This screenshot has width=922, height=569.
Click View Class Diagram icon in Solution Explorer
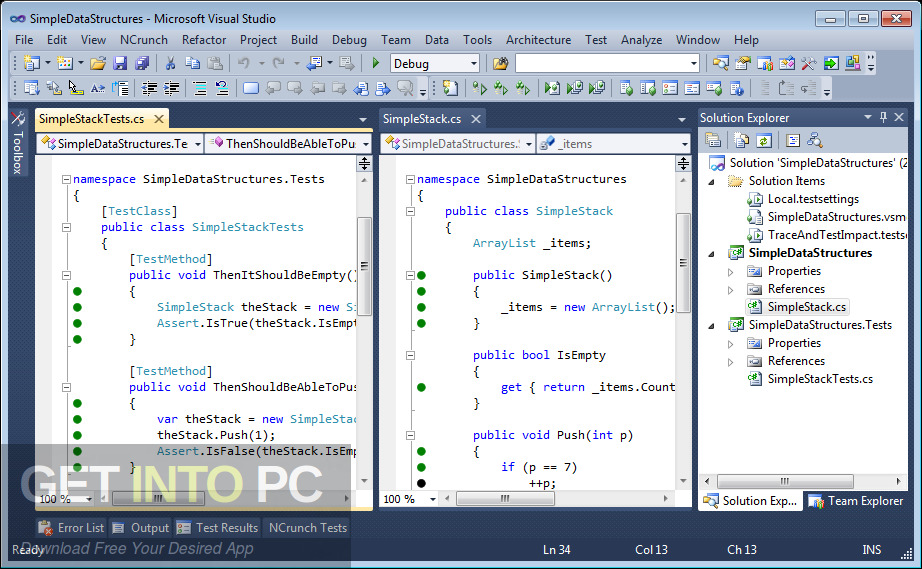(814, 140)
